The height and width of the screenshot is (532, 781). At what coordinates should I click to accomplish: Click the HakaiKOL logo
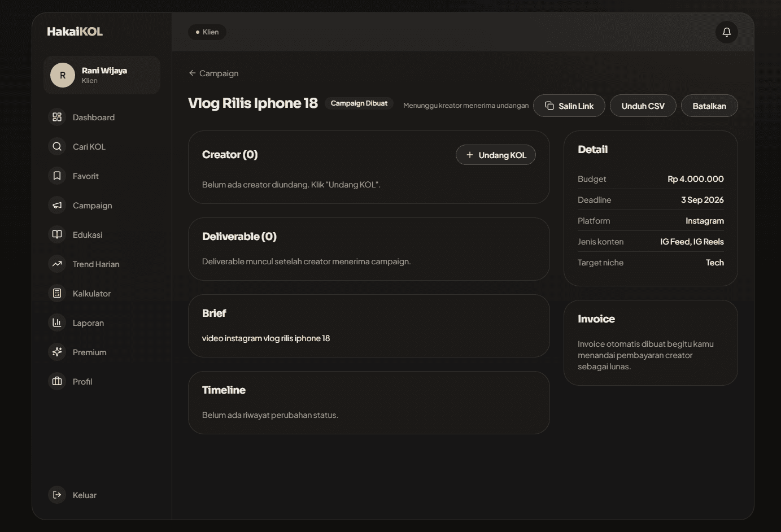point(75,32)
